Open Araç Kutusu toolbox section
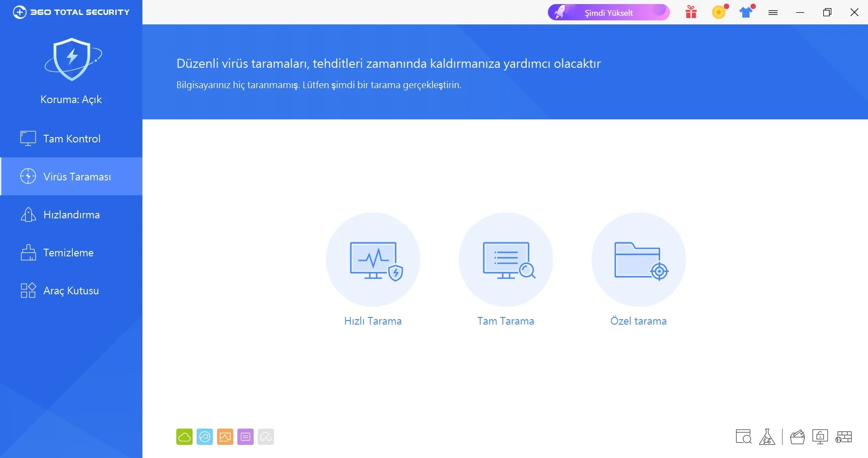 (71, 290)
